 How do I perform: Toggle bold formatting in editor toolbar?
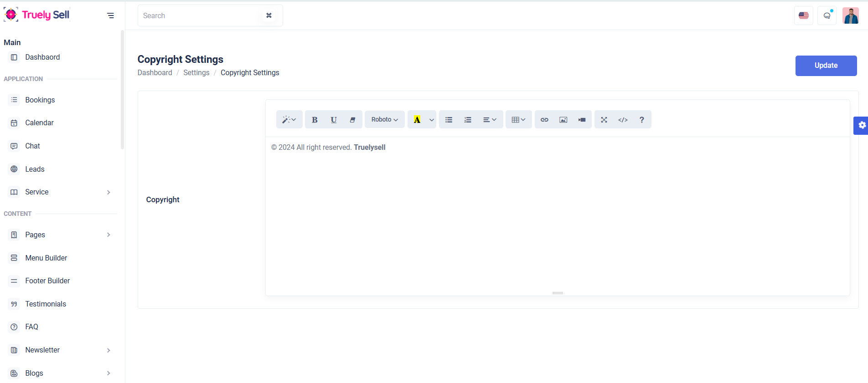(315, 120)
